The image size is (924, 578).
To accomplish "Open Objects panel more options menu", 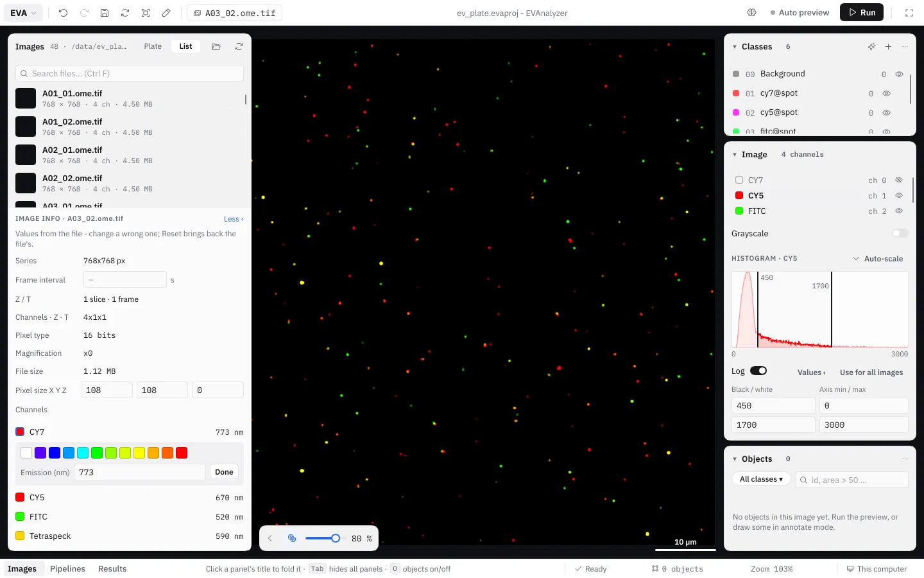I will pyautogui.click(x=905, y=459).
